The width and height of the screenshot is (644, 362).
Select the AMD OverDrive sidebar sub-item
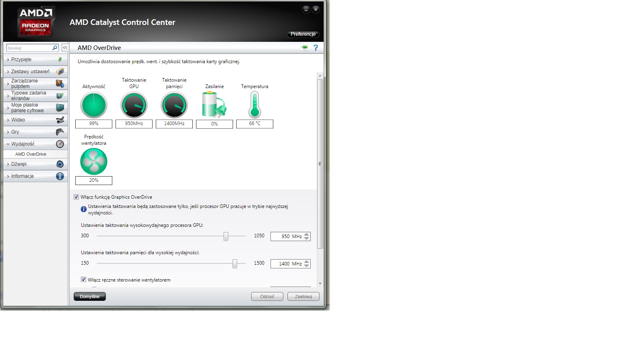pos(35,154)
